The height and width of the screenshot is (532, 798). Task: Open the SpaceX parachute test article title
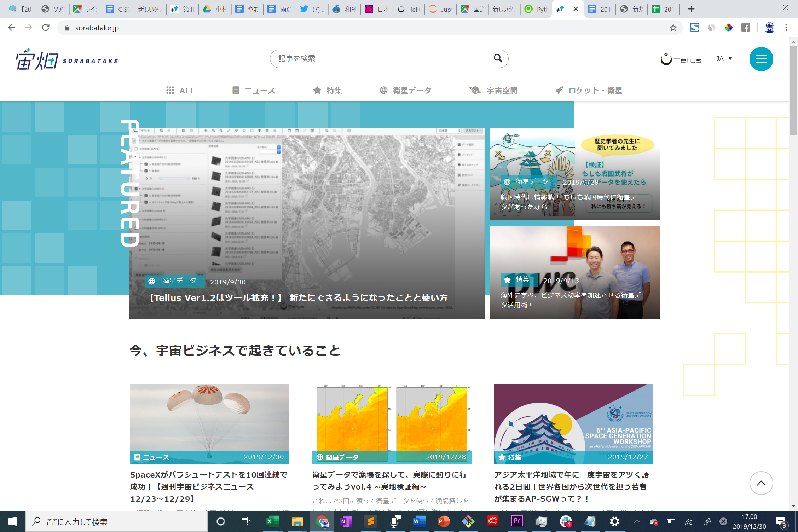pyautogui.click(x=209, y=487)
